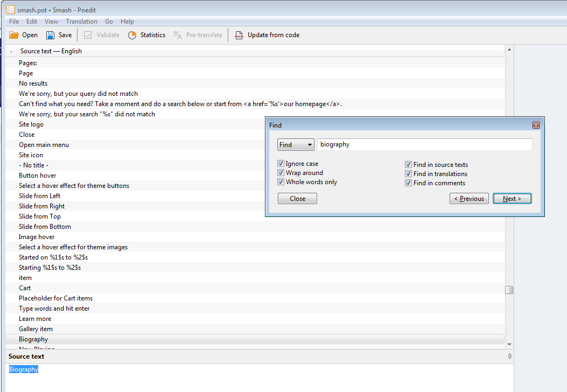This screenshot has width=567, height=392.
Task: Toggle Find in source texts checkbox
Action: pos(408,165)
